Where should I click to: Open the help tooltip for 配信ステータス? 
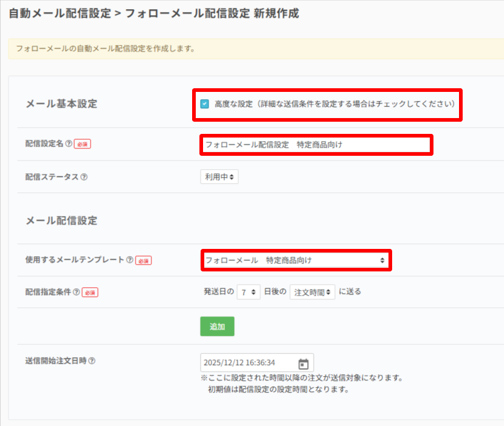(x=84, y=176)
